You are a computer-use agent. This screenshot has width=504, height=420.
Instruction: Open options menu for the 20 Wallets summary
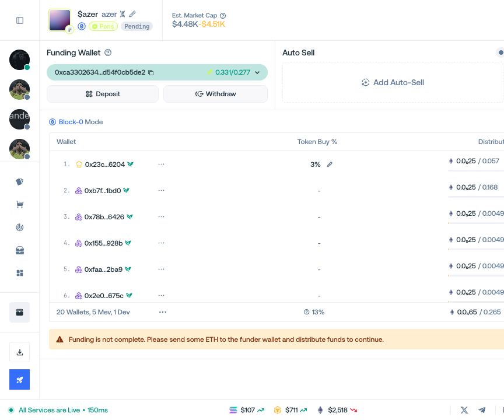[163, 312]
